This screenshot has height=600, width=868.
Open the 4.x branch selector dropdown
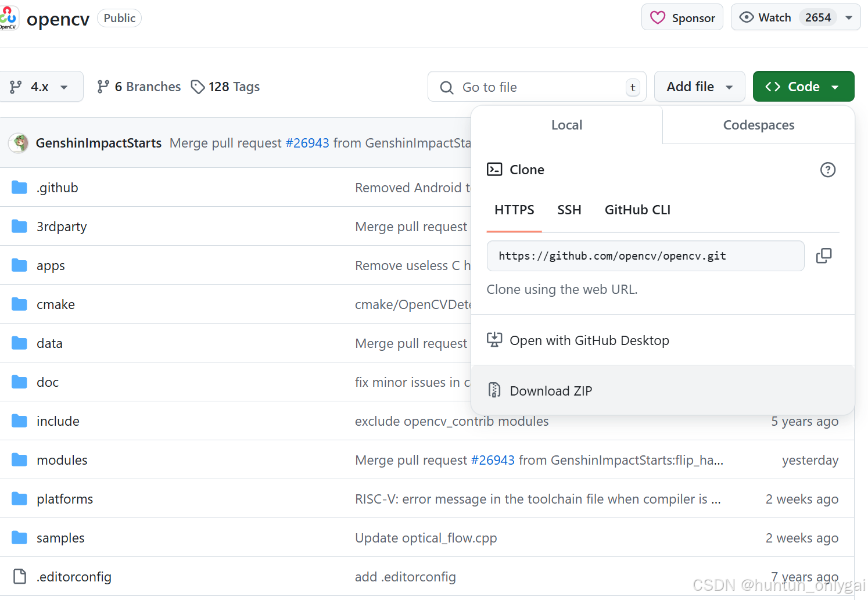40,87
